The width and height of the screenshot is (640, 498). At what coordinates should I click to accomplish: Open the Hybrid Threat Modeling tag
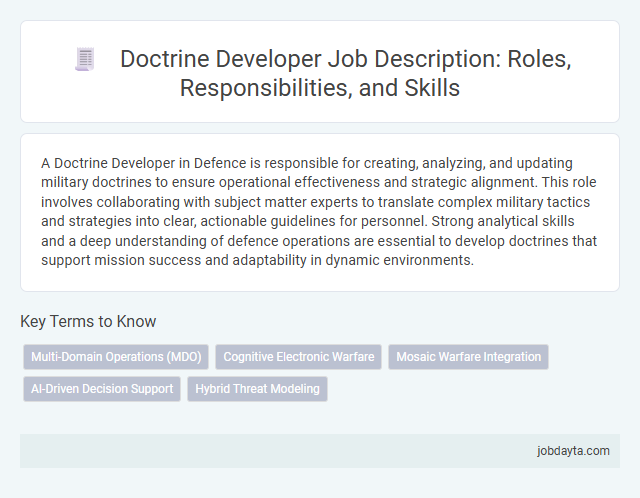coord(257,389)
